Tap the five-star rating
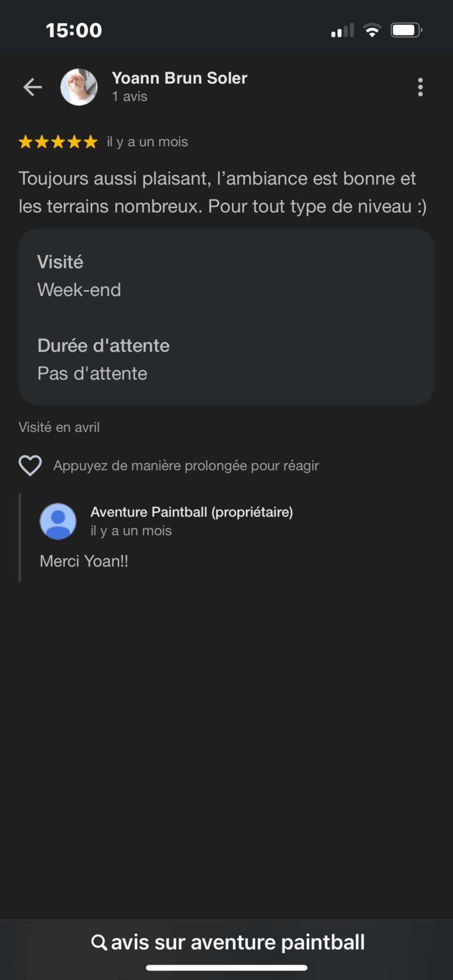 pos(58,142)
